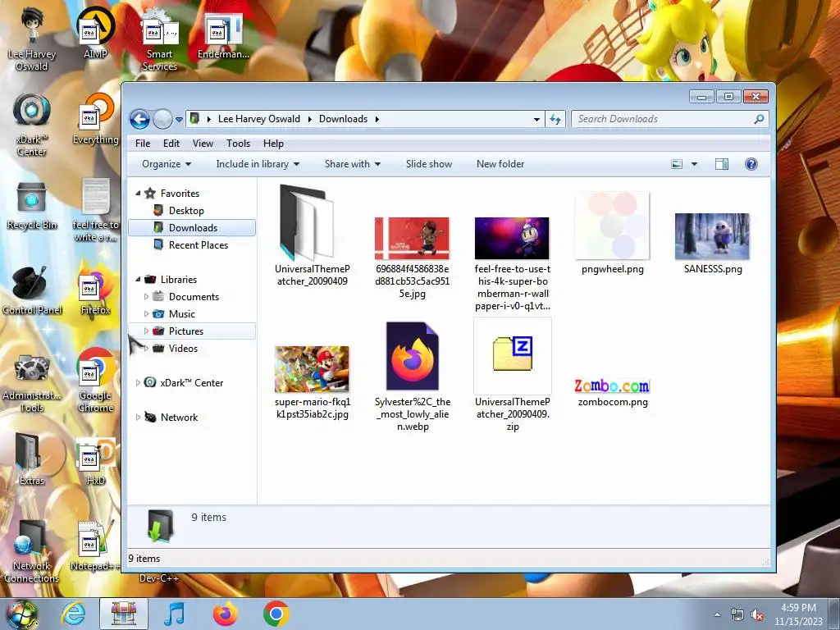Open recent pages dropdown beside Forward button
Viewport: 840px width, 630px height.
pyautogui.click(x=179, y=120)
